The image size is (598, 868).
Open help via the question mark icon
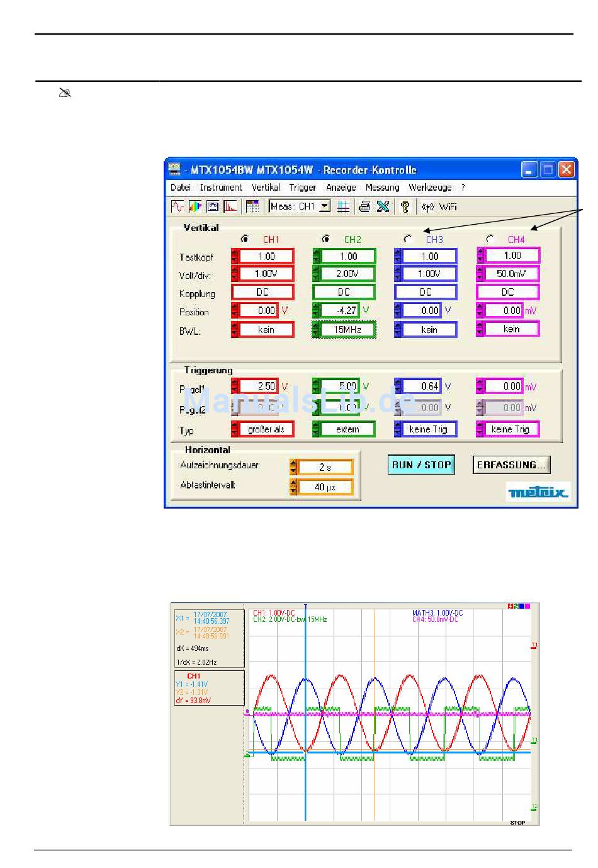[x=405, y=206]
